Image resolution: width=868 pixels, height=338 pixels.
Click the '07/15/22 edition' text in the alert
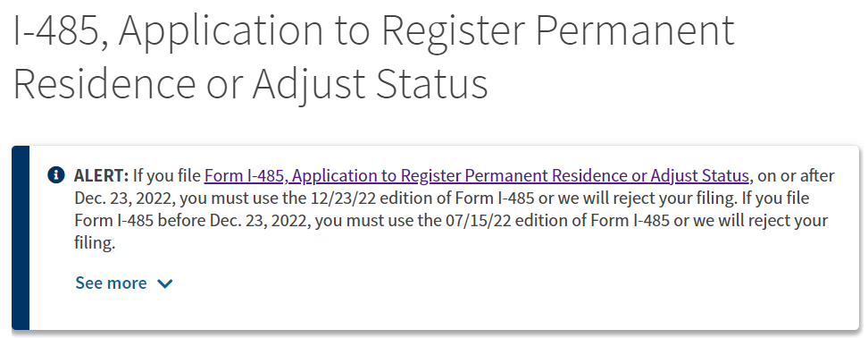click(490, 221)
